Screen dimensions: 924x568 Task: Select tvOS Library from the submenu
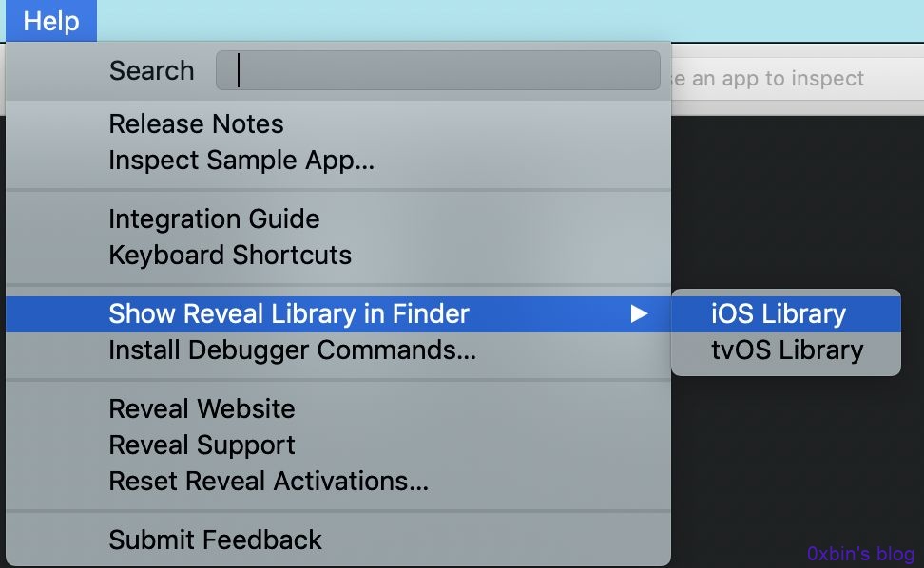tap(786, 350)
